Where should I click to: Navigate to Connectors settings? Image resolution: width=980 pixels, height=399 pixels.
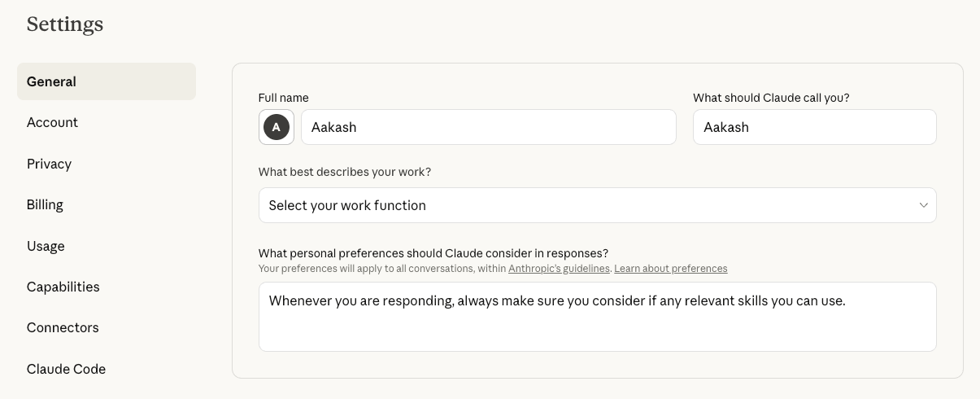tap(63, 327)
